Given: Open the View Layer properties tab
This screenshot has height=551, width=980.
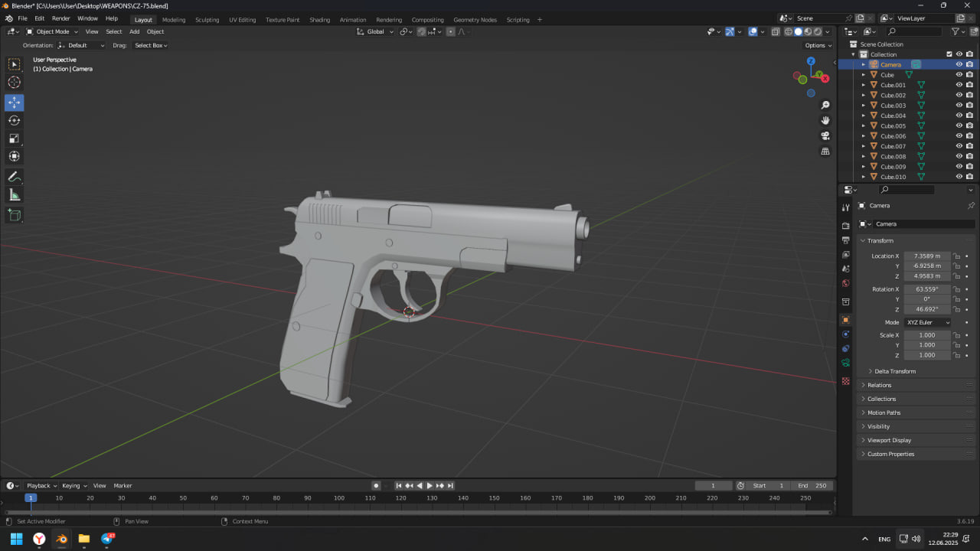Looking at the screenshot, I should (845, 255).
